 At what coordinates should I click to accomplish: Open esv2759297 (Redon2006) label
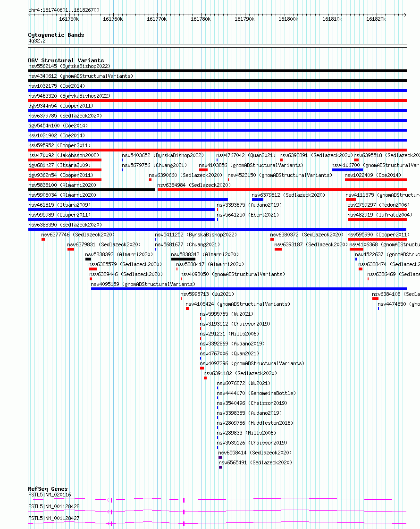point(378,205)
